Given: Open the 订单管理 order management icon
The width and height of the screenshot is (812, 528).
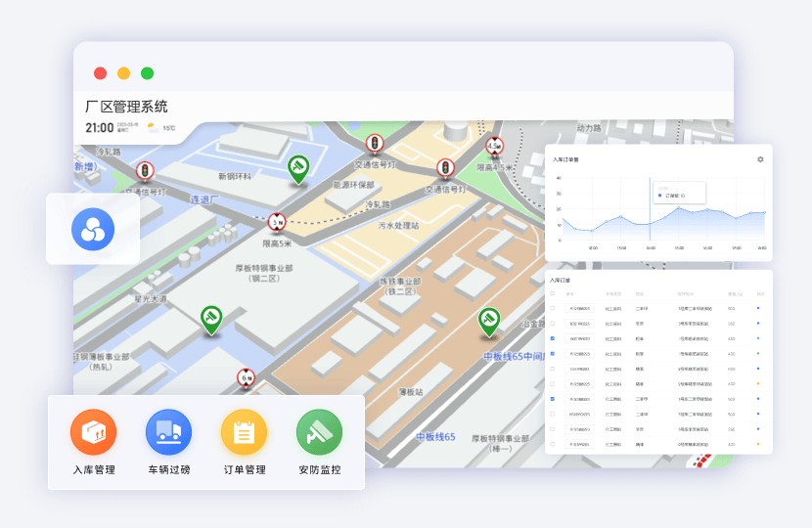Looking at the screenshot, I should (x=244, y=431).
